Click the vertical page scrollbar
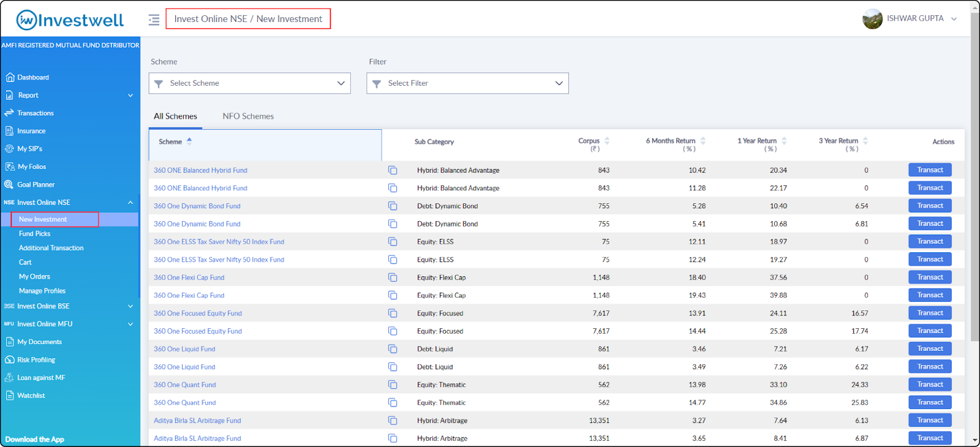Image resolution: width=980 pixels, height=447 pixels. click(x=974, y=178)
